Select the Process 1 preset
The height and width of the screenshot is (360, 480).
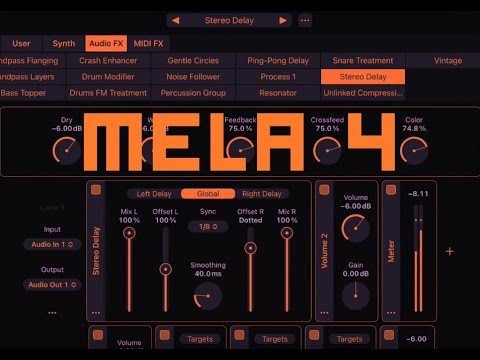pos(278,77)
